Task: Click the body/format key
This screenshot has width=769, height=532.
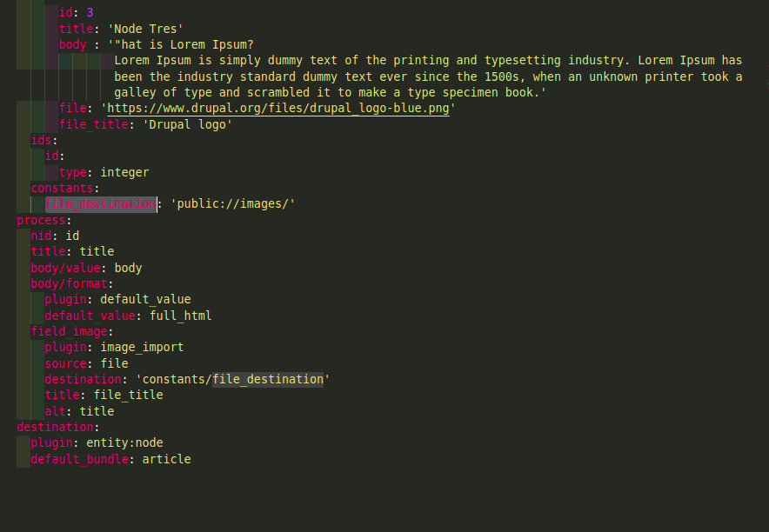Action: [x=69, y=283]
